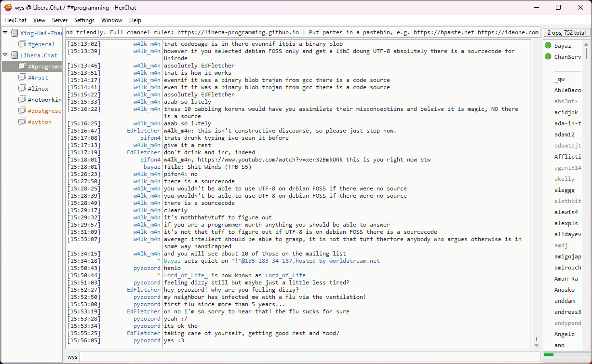592x364 pixels.
Task: Open the Server menu
Action: [60, 20]
